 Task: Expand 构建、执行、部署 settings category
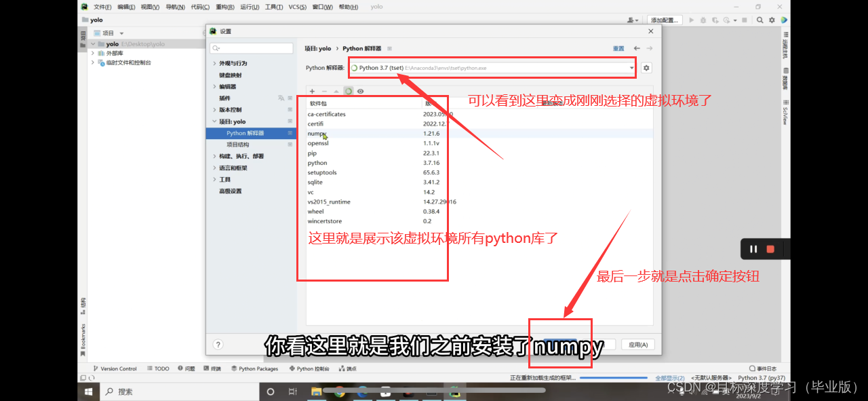pyautogui.click(x=214, y=156)
